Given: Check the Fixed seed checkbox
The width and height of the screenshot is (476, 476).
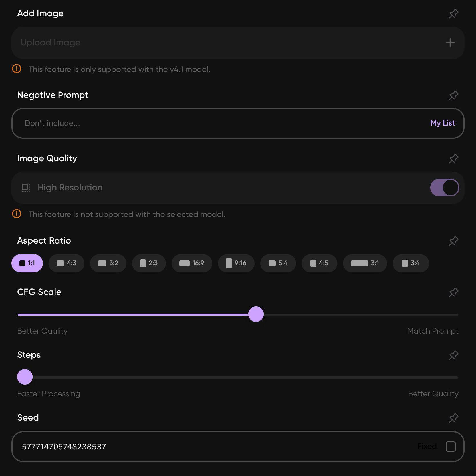Looking at the screenshot, I should point(451,446).
